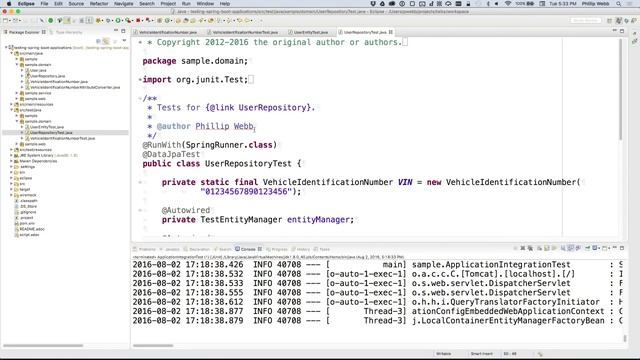Remove the current launch from Console

pos(523,248)
